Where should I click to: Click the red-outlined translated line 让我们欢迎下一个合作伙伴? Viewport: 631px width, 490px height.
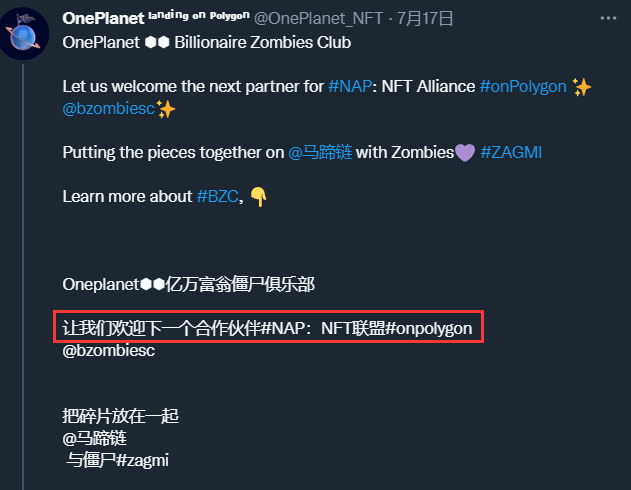[x=268, y=329]
